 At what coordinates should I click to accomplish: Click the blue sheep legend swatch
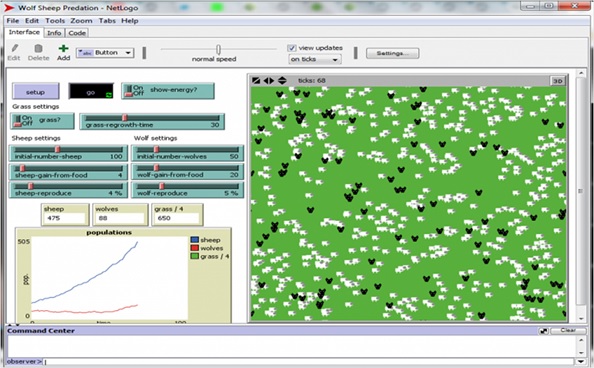click(195, 240)
